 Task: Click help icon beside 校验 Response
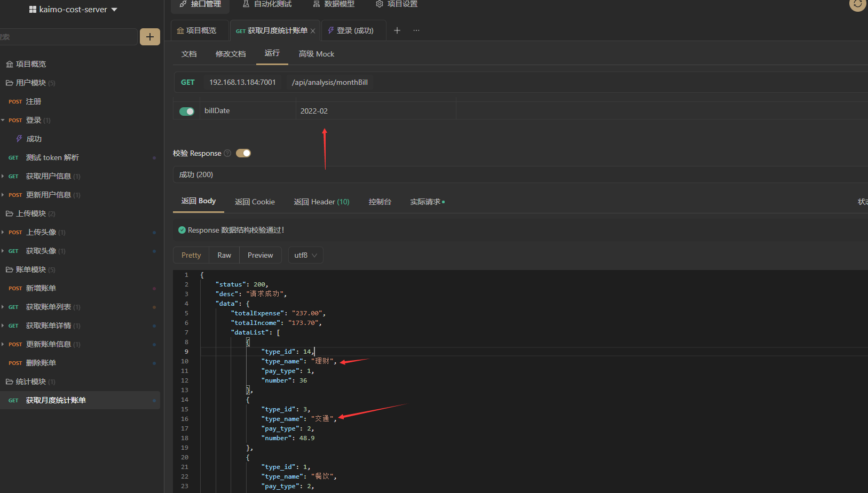pyautogui.click(x=227, y=153)
